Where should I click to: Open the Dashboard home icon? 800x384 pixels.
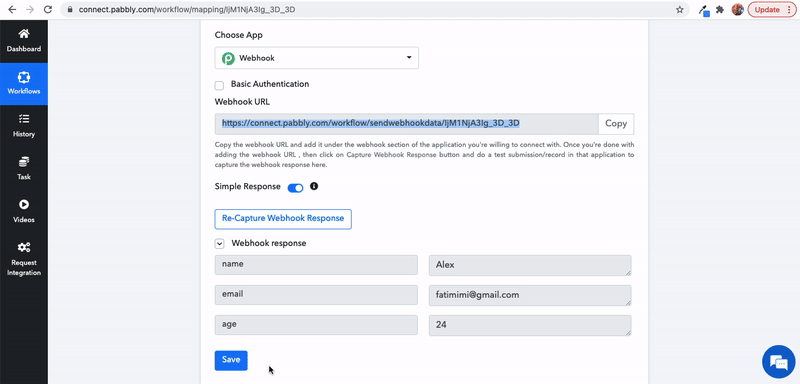(x=23, y=34)
